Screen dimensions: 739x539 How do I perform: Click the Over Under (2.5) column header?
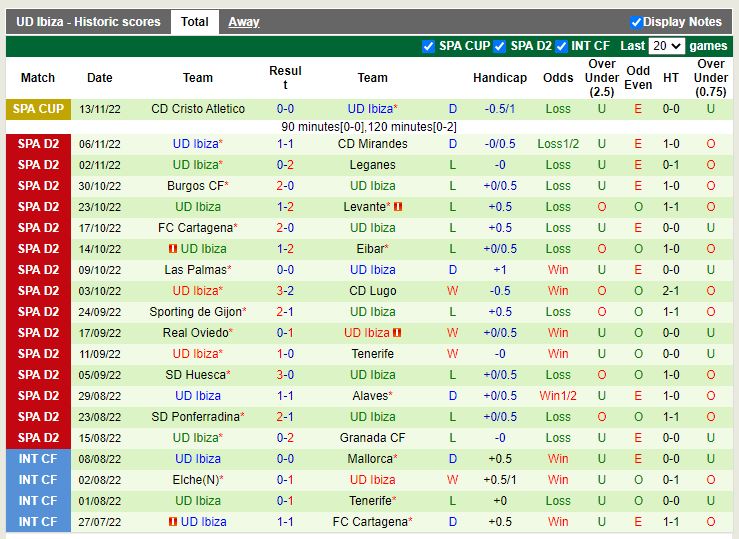602,78
